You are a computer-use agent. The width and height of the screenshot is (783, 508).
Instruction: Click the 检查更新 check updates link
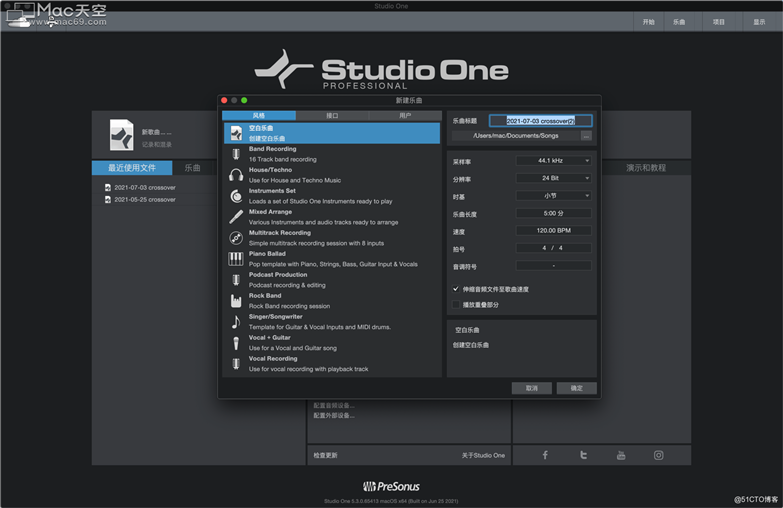(x=326, y=455)
